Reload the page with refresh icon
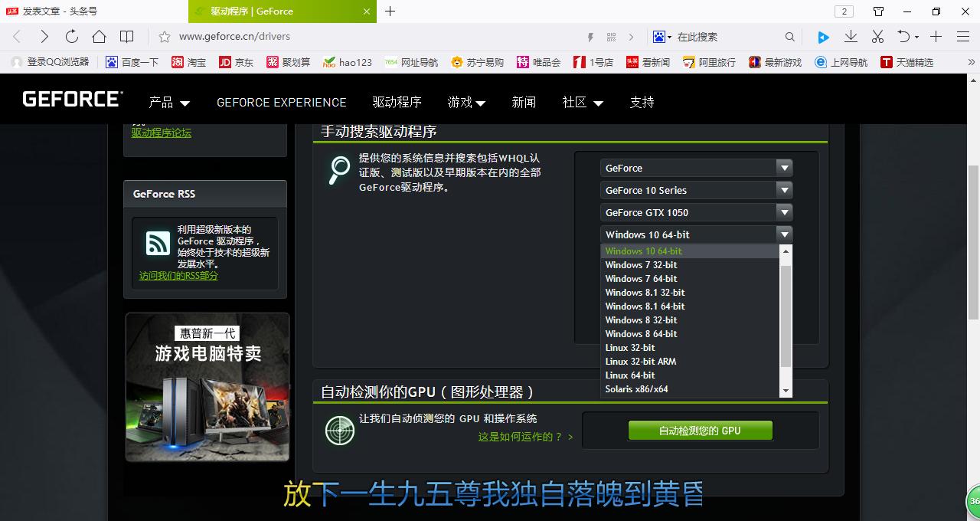The image size is (980, 521). (x=72, y=37)
